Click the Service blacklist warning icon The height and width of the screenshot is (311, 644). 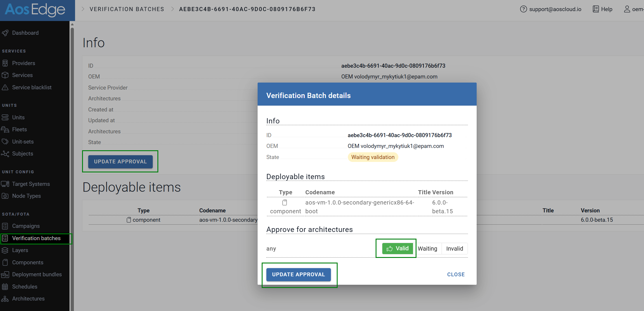pos(5,87)
